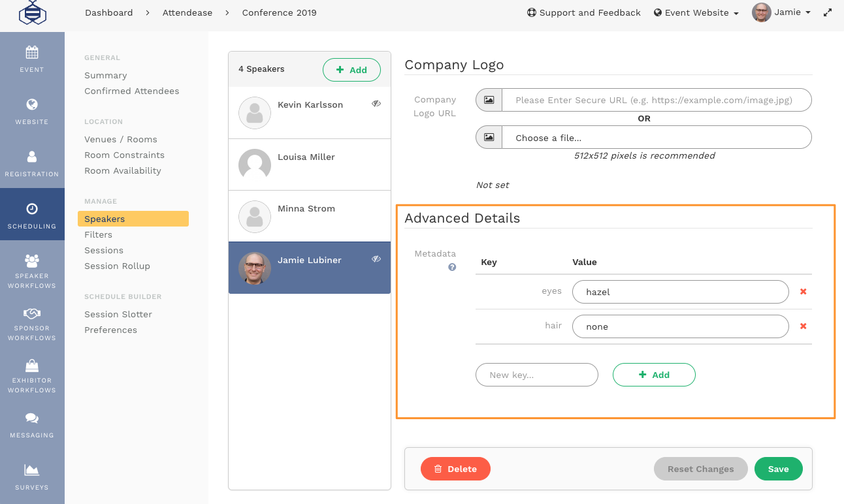
Task: Open the Registration section in sidebar
Action: pos(32,163)
